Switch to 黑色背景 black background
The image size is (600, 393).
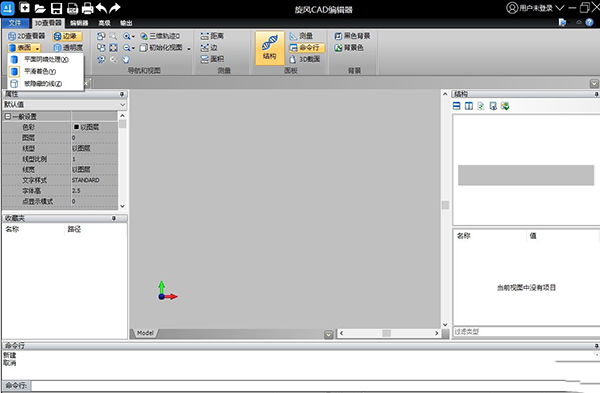click(352, 36)
